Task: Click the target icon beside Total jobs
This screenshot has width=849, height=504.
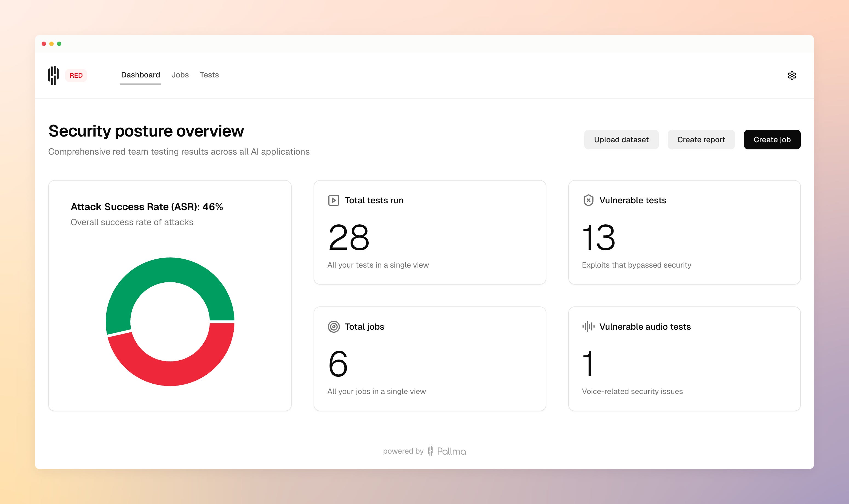Action: 333,327
